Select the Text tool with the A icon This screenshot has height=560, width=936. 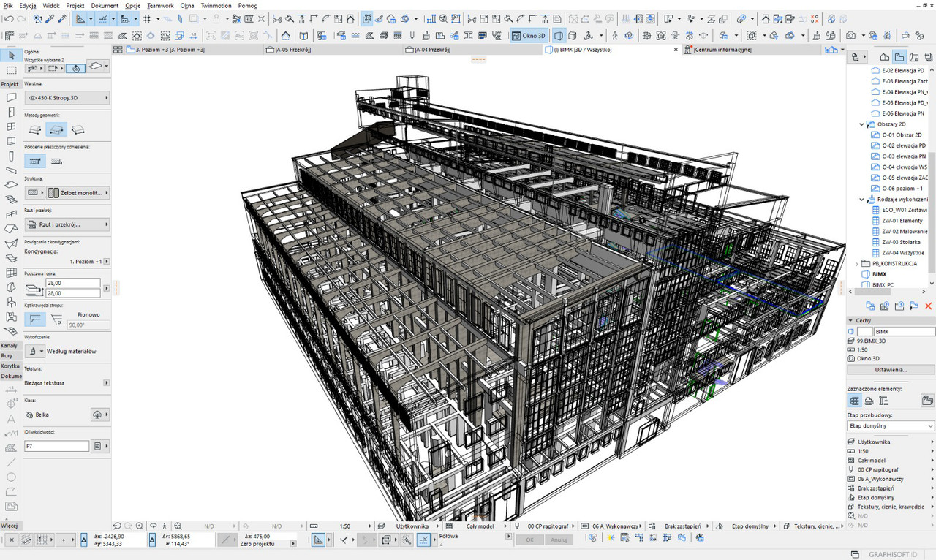[11, 419]
